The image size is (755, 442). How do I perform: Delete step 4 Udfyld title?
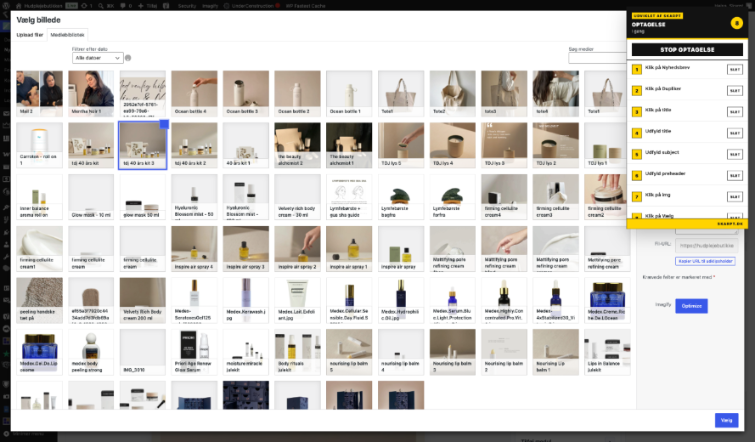[735, 133]
